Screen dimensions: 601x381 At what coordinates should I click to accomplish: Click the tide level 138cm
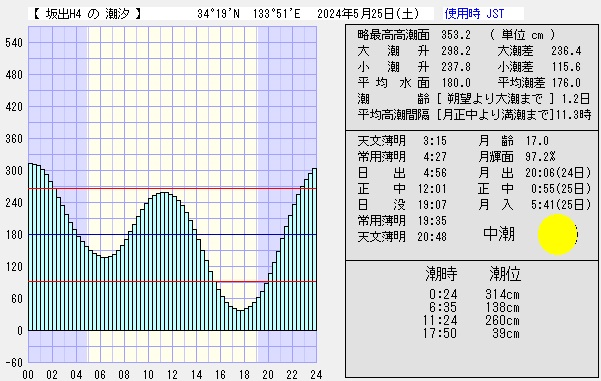tap(502, 307)
